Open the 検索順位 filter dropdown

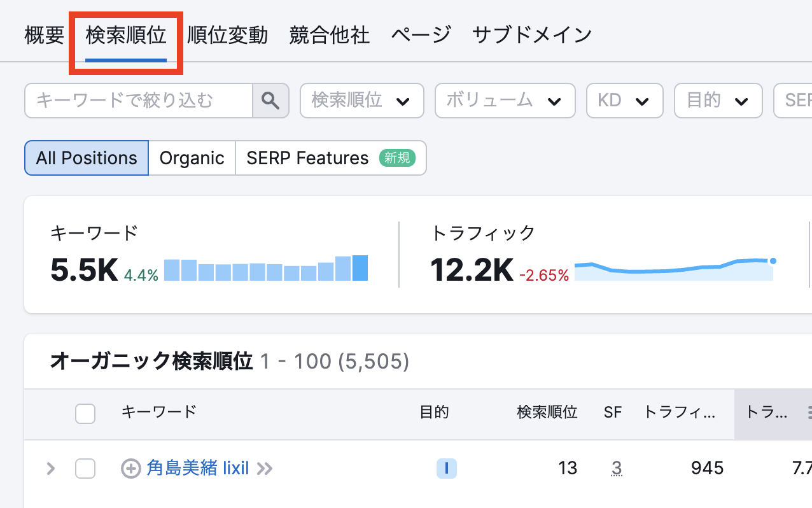coord(361,101)
